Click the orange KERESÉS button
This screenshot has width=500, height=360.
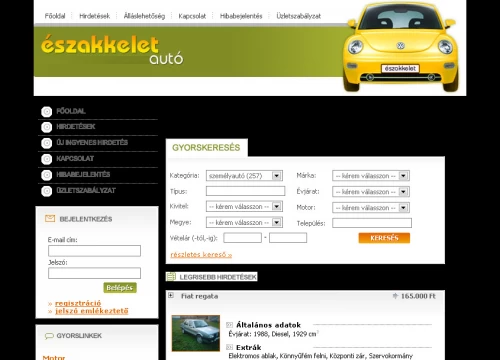point(384,238)
